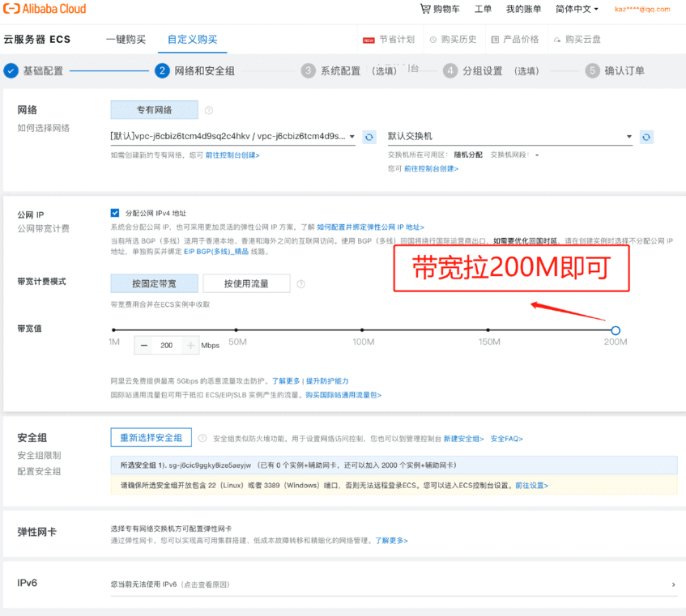The image size is (686, 616).
Task: Click 配置安全组 help text
Action: pyautogui.click(x=39, y=471)
